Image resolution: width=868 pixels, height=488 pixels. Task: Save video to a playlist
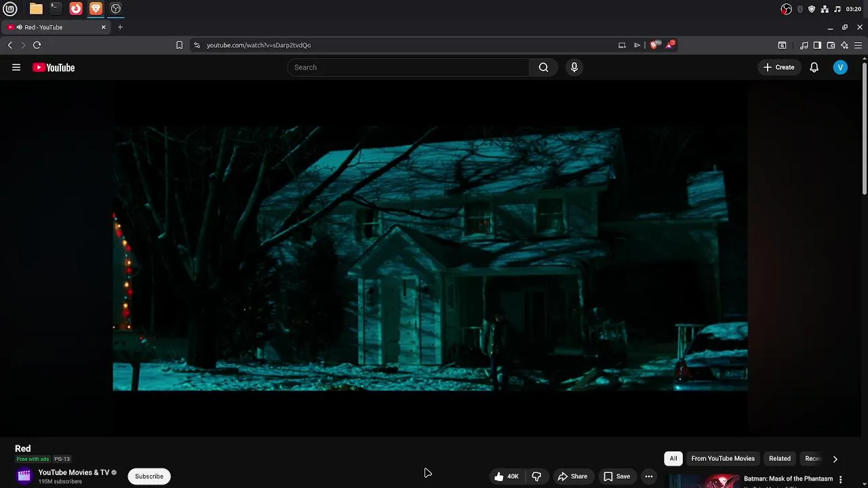click(616, 476)
